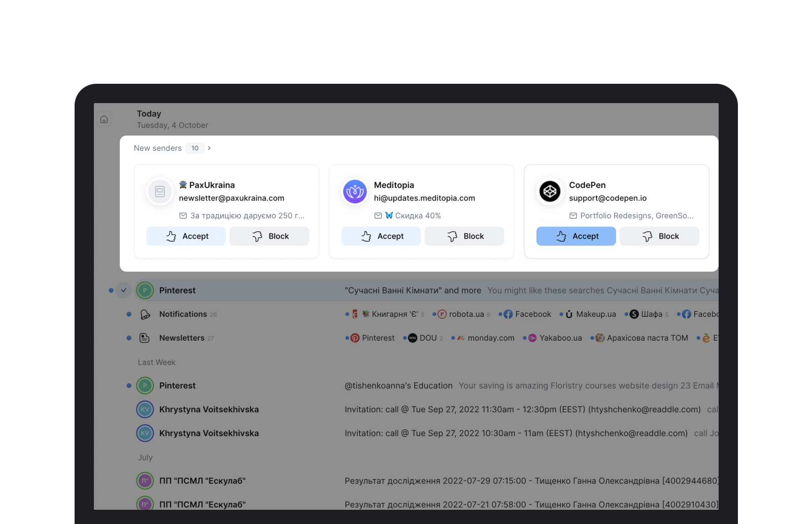Accept CodePen as a sender

[x=576, y=236]
